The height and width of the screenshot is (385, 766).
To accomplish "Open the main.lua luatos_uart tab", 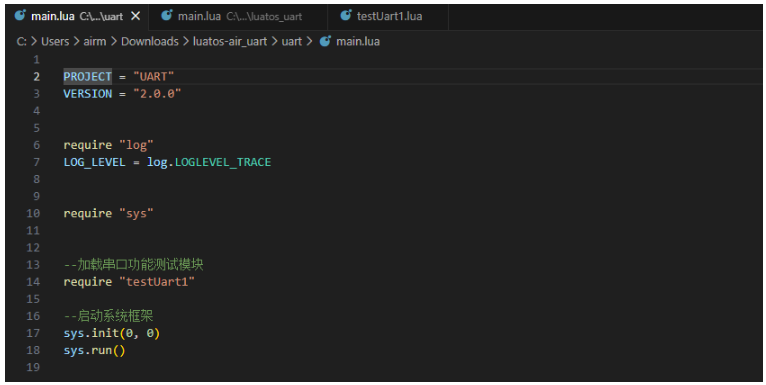I will [x=238, y=16].
